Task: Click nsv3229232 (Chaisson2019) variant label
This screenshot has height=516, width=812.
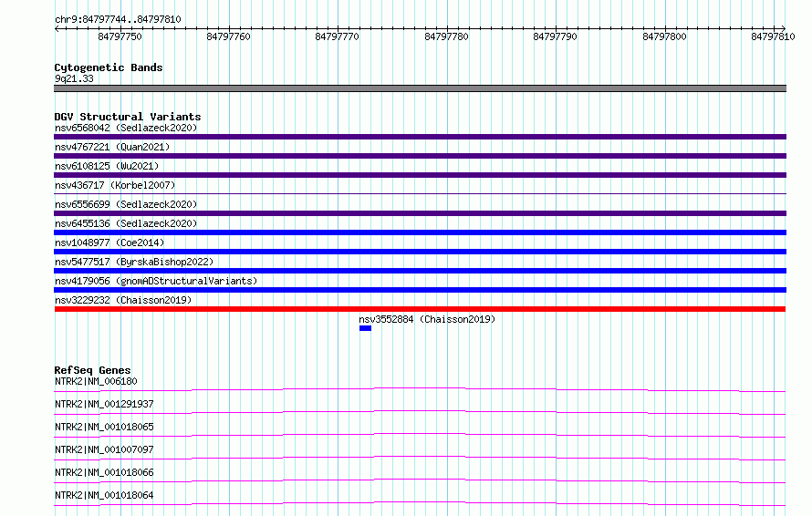Action: 123,300
